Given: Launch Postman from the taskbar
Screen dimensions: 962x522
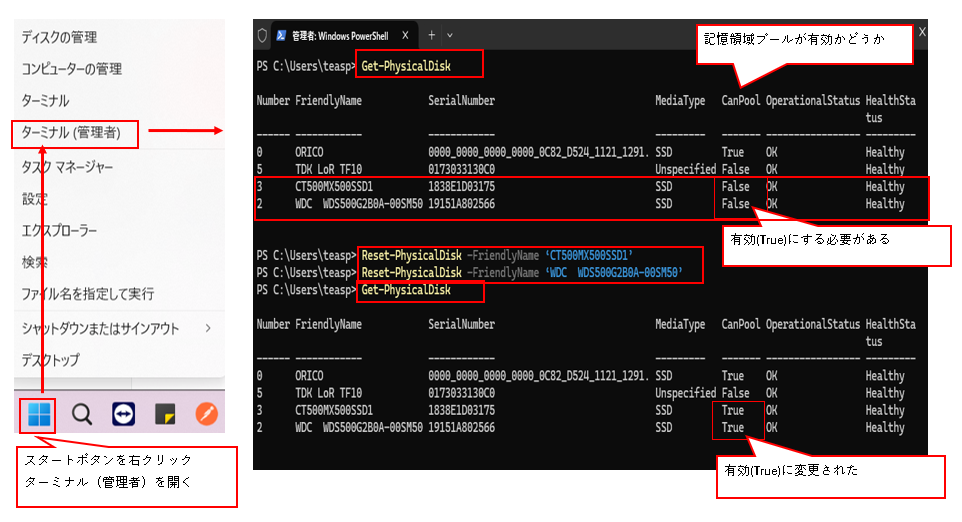Looking at the screenshot, I should [x=206, y=415].
